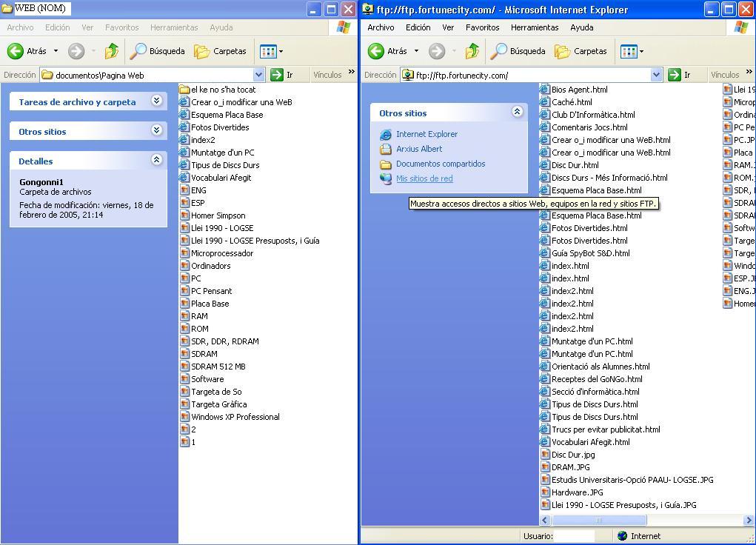
Task: Click the horizontal scrollbar thumb in FTP file list
Action: tap(599, 521)
